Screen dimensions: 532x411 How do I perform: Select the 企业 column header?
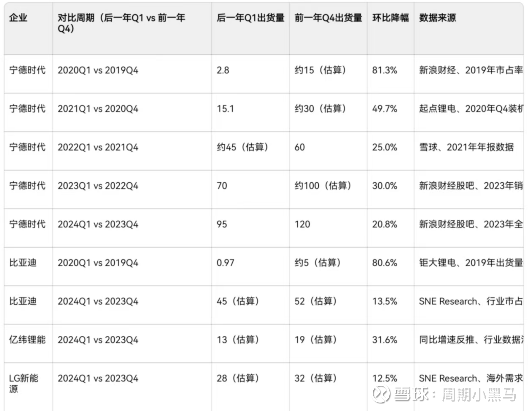pos(18,18)
